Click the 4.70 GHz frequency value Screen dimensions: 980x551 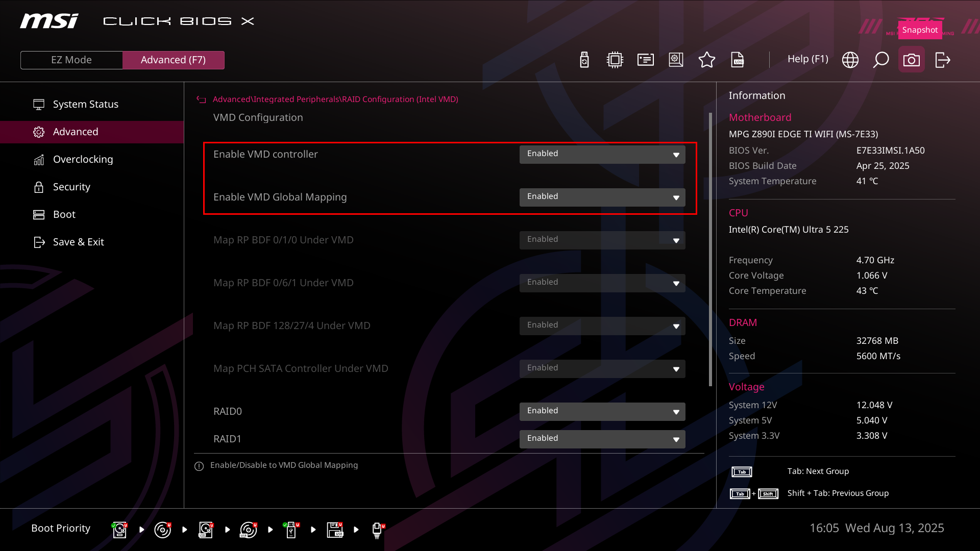(875, 260)
